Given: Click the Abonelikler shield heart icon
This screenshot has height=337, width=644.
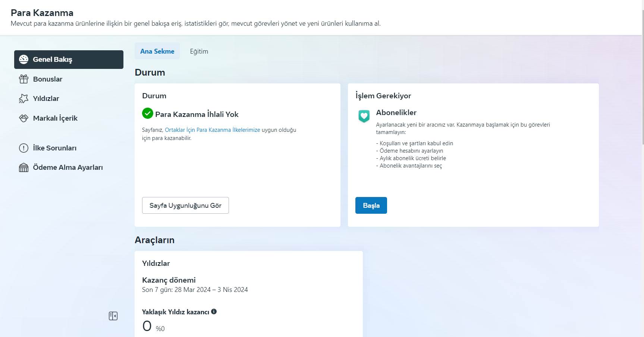Looking at the screenshot, I should [364, 116].
